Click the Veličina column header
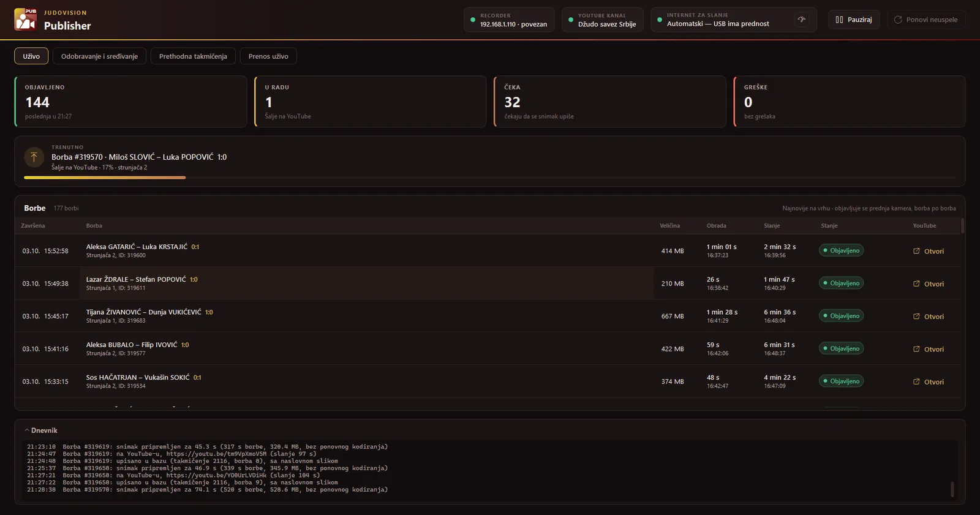The height and width of the screenshot is (515, 980). pyautogui.click(x=669, y=226)
